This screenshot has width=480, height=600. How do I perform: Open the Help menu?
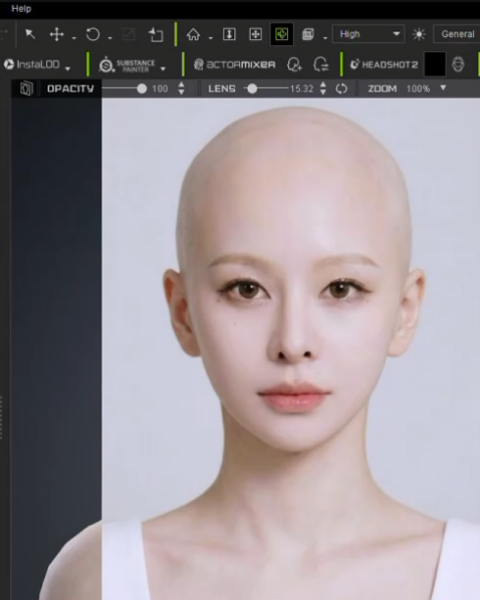coord(21,8)
